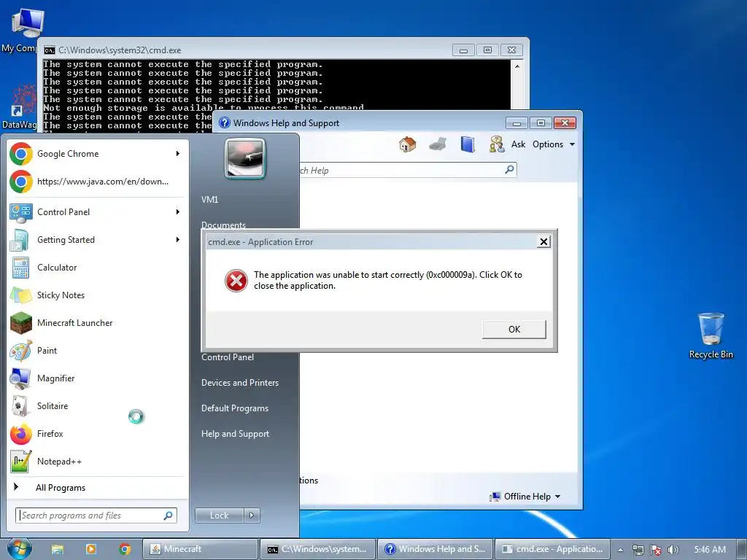Open Control Panel in left Start list

(x=98, y=212)
